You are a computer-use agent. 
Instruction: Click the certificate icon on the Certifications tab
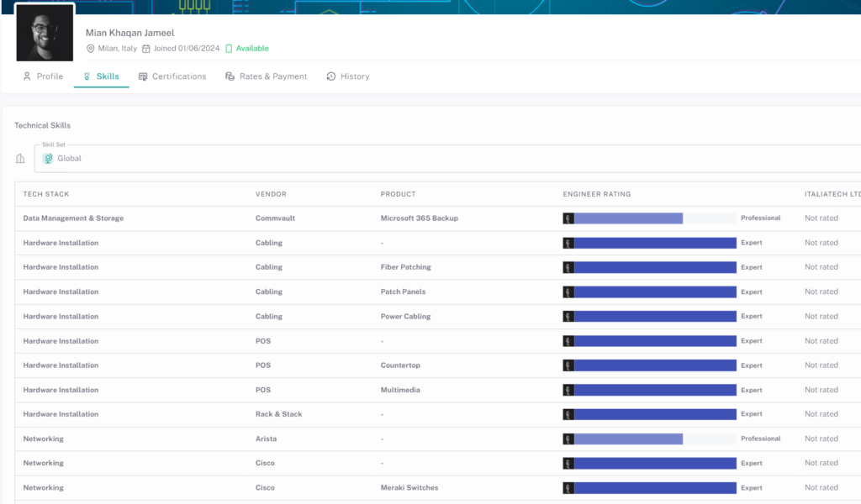click(x=143, y=76)
